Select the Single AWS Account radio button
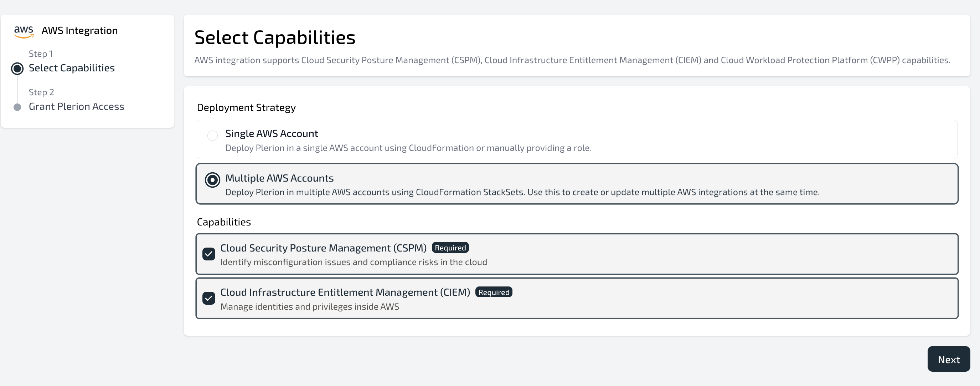The height and width of the screenshot is (386, 980). click(212, 135)
